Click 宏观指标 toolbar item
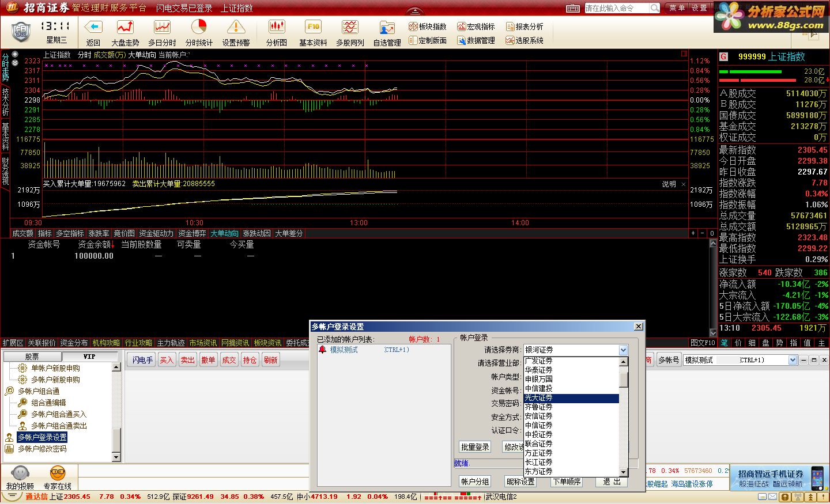830x504 pixels. click(x=476, y=26)
